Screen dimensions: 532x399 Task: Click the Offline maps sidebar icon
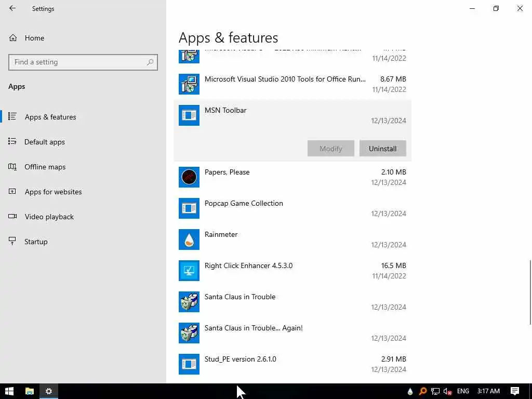(x=12, y=167)
